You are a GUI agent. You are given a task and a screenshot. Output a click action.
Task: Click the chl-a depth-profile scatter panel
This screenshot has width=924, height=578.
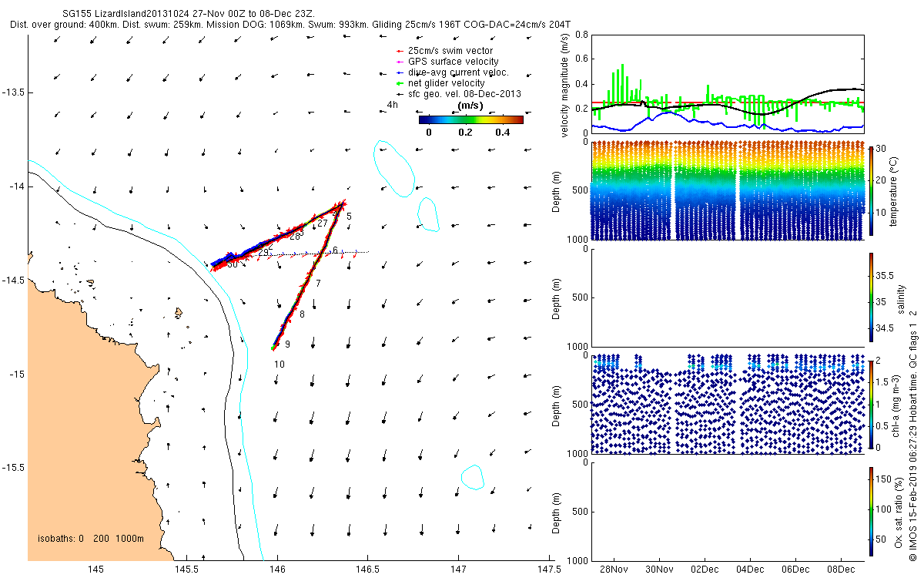tap(727, 404)
